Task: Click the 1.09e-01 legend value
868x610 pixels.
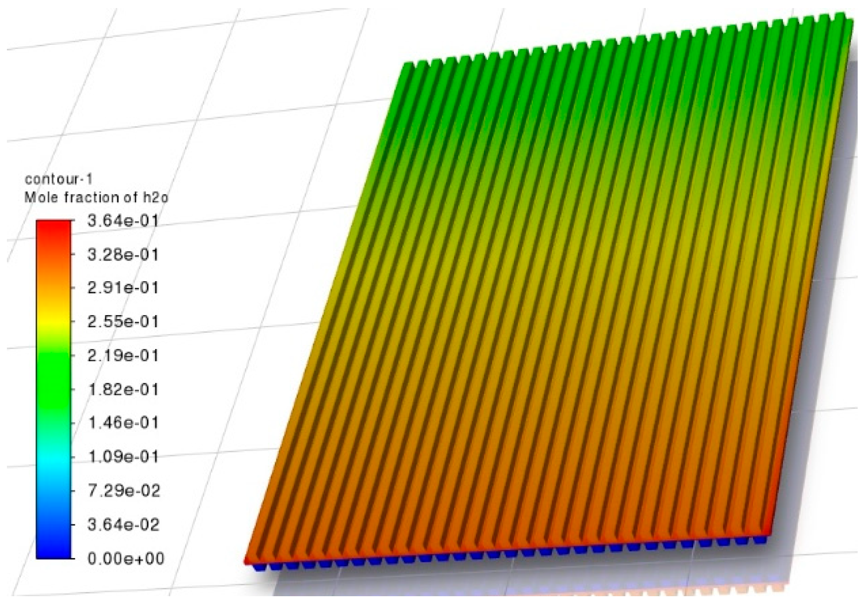Action: (122, 457)
